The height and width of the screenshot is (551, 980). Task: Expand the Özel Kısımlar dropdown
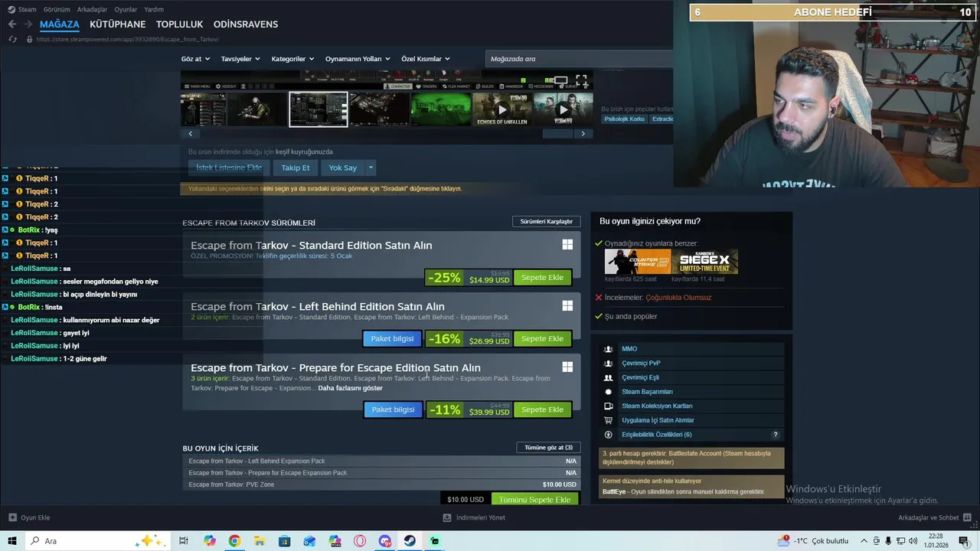point(426,59)
